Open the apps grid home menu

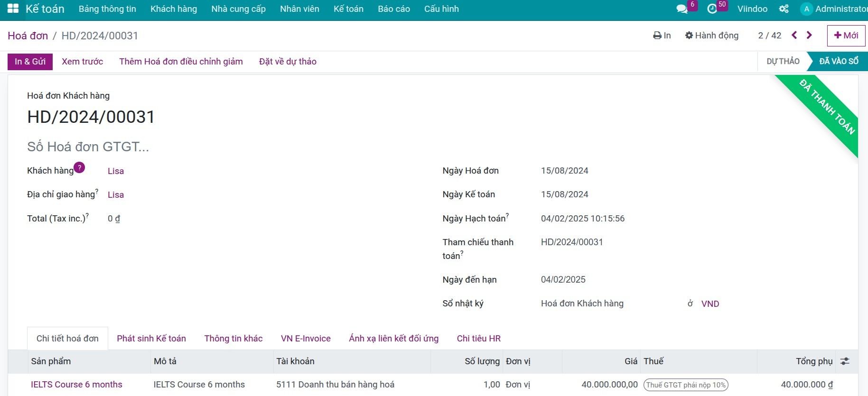coord(13,9)
